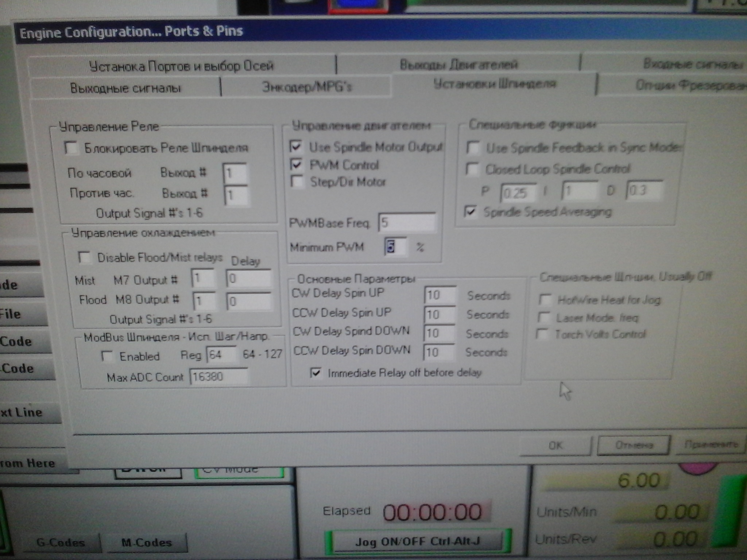Click the OK button
This screenshot has width=747, height=560.
[555, 446]
